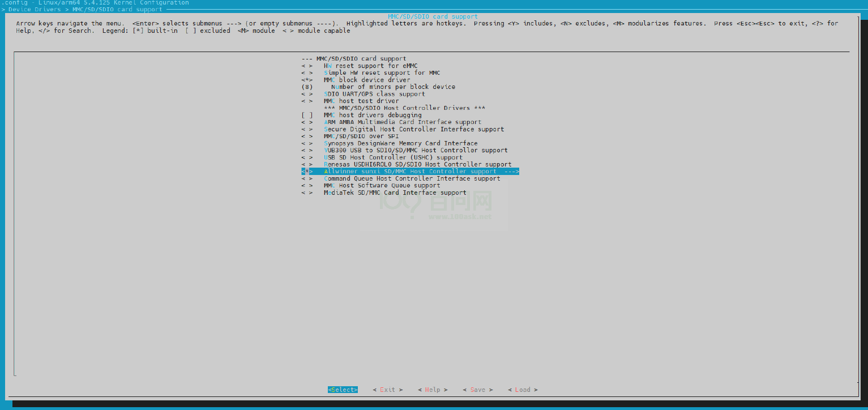Screen dimensions: 868x410
Task: Toggle MMC block device driver option
Action: [356, 80]
